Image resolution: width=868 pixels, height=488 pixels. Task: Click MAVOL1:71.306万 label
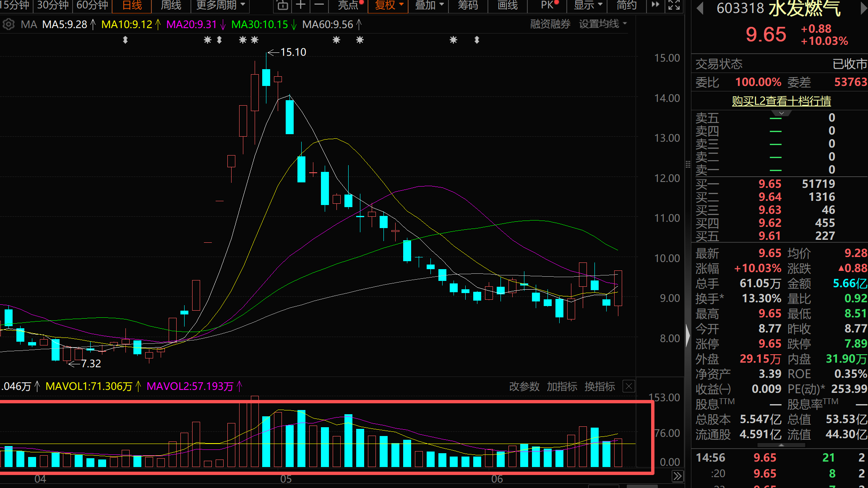(89, 386)
